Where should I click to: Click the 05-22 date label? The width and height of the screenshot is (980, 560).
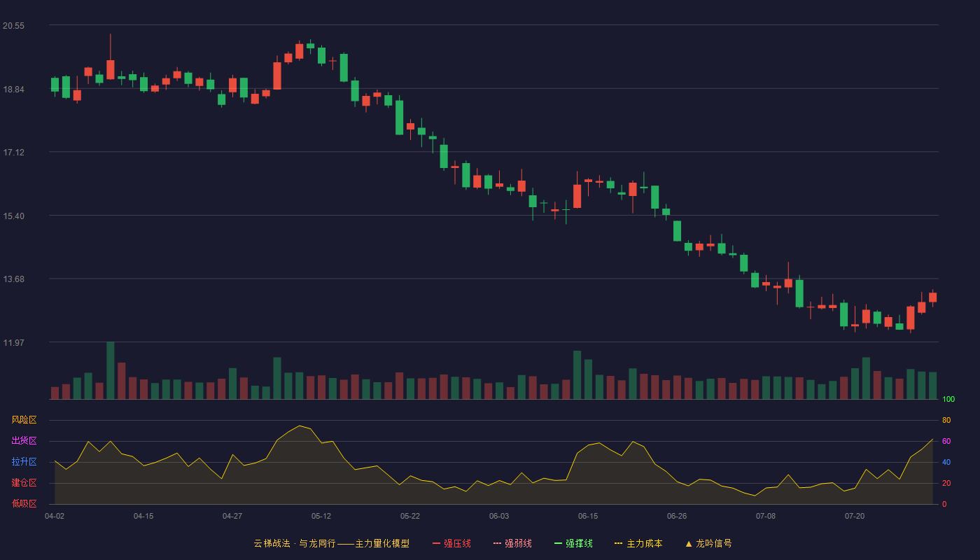coord(410,516)
